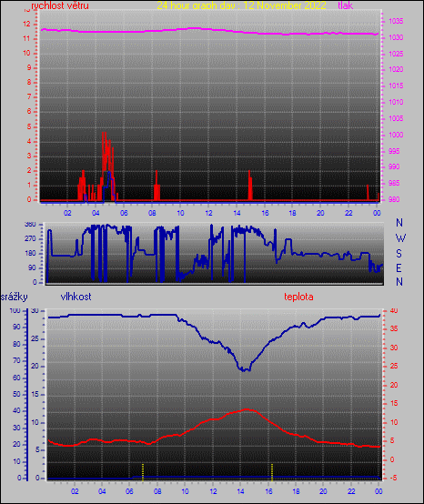Click the temperature curve peak near hour 14
The width and height of the screenshot is (424, 504).
247,409
